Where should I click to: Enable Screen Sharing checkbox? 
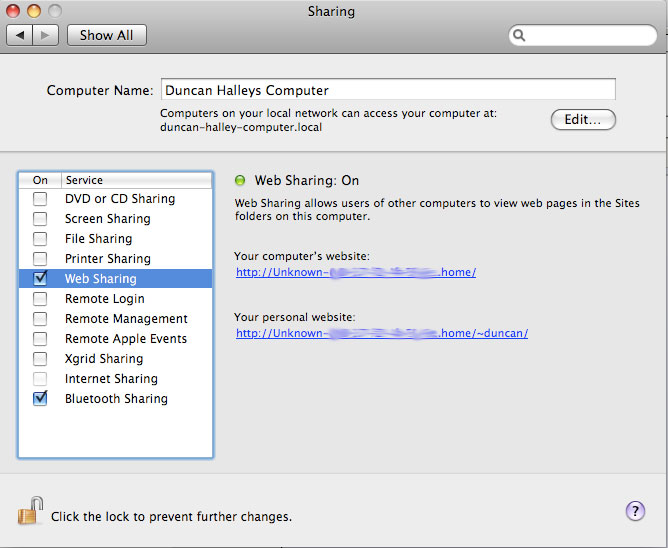[x=40, y=219]
